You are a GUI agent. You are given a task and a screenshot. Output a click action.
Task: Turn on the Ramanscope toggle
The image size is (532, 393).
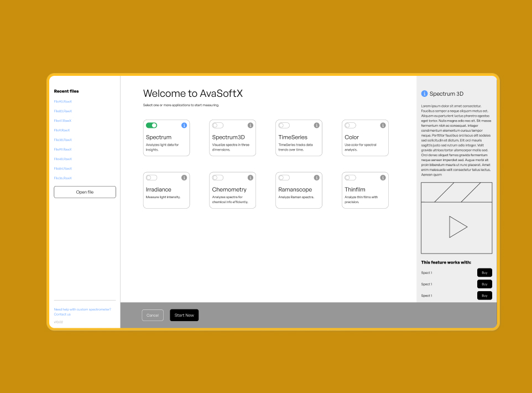[284, 178]
